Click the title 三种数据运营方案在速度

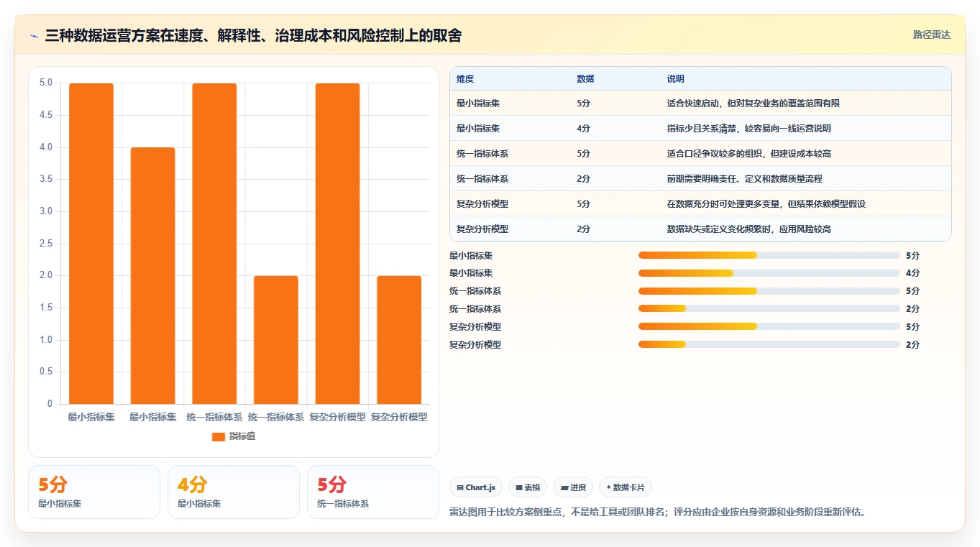tap(124, 36)
